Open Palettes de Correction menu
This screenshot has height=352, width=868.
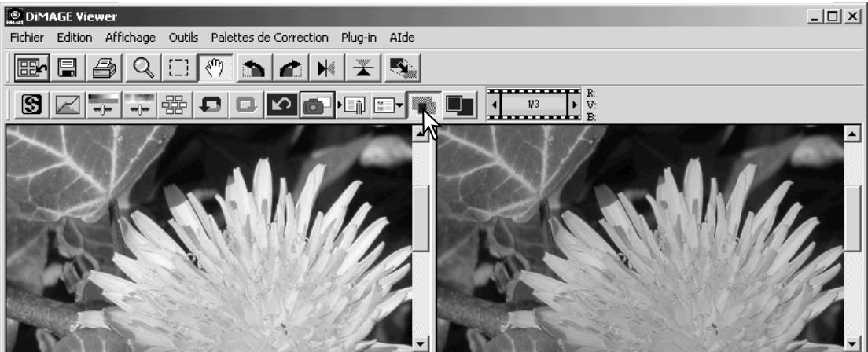pyautogui.click(x=270, y=38)
